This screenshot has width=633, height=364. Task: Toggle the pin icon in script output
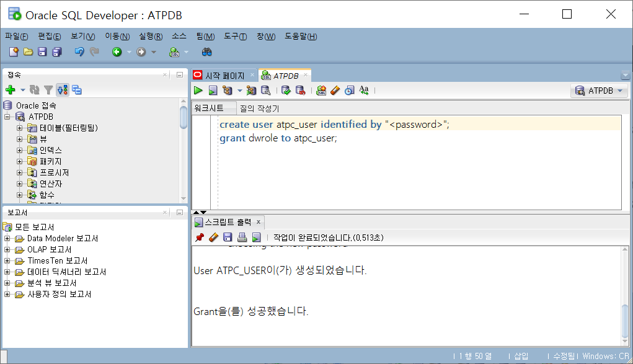(200, 237)
